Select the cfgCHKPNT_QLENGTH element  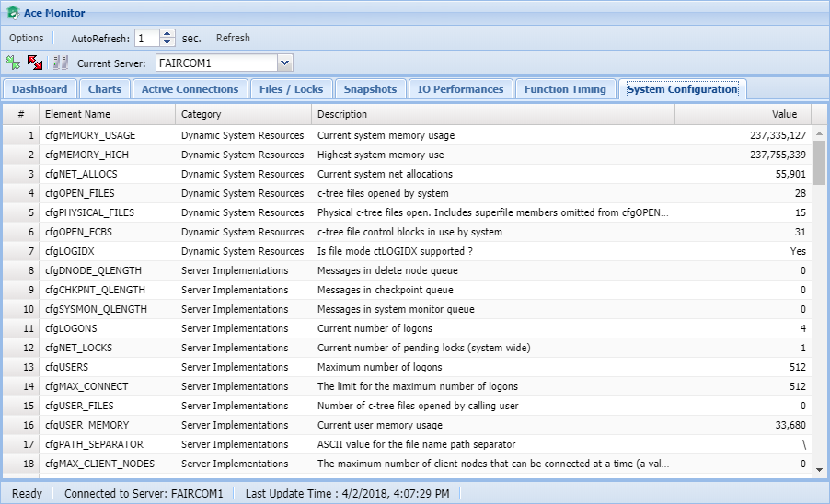pyautogui.click(x=95, y=290)
